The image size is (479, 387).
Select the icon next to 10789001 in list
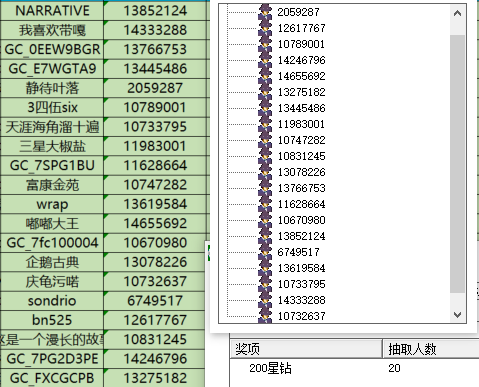[x=265, y=44]
